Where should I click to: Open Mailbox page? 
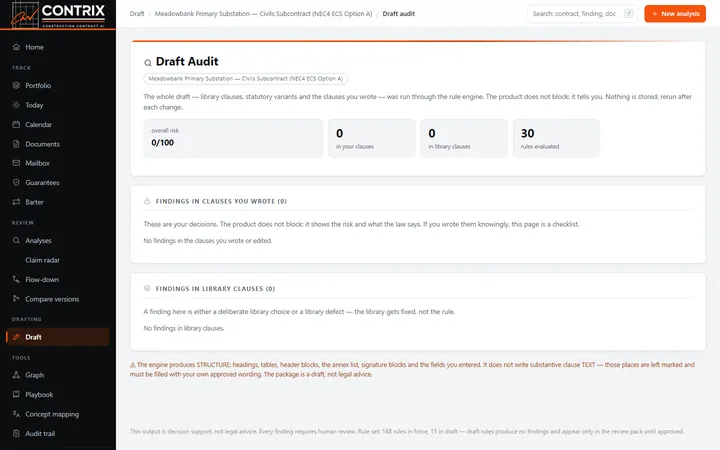coord(58,163)
